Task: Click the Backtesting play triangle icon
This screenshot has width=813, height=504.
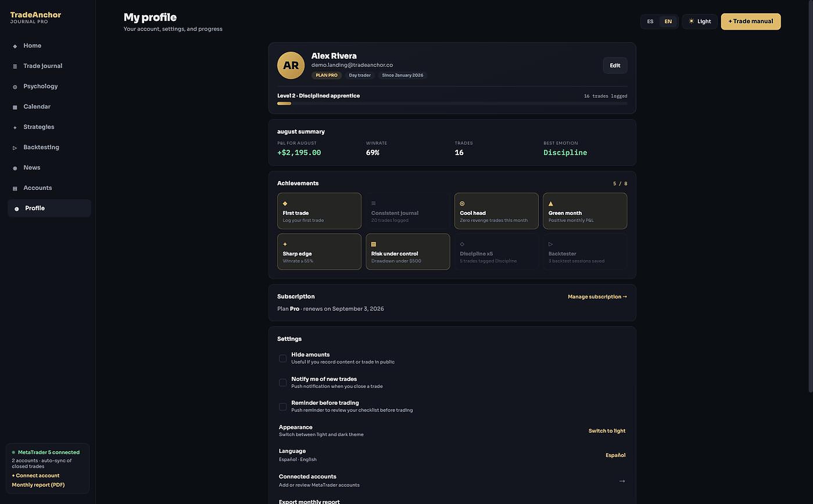Action: click(x=15, y=148)
